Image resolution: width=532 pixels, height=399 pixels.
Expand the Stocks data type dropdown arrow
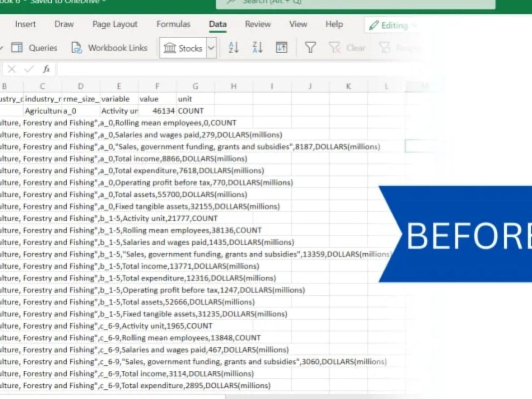(210, 47)
